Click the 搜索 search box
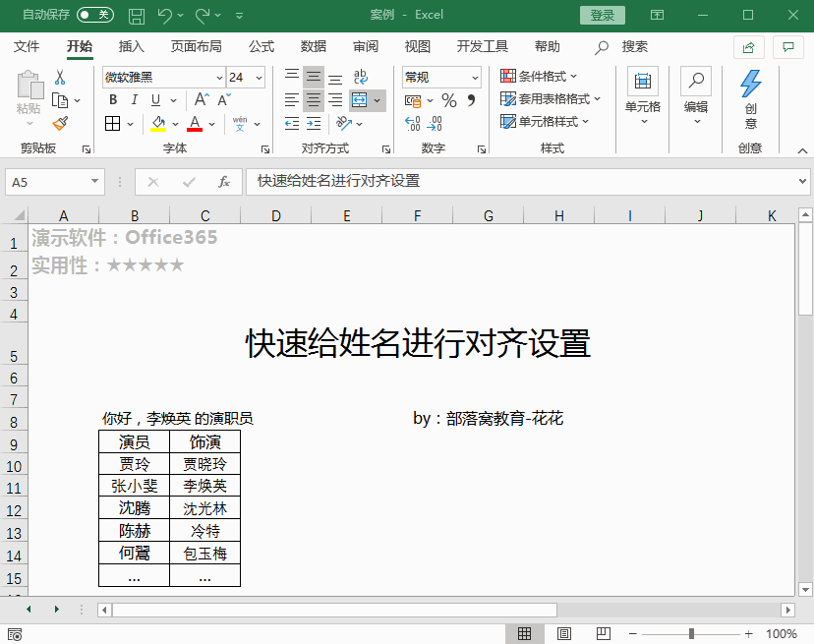Image resolution: width=814 pixels, height=644 pixels. (x=622, y=47)
